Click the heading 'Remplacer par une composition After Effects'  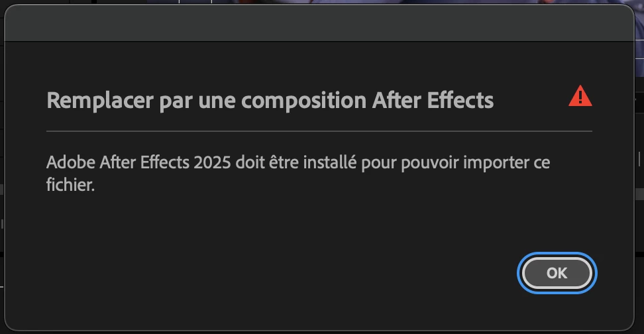(270, 100)
